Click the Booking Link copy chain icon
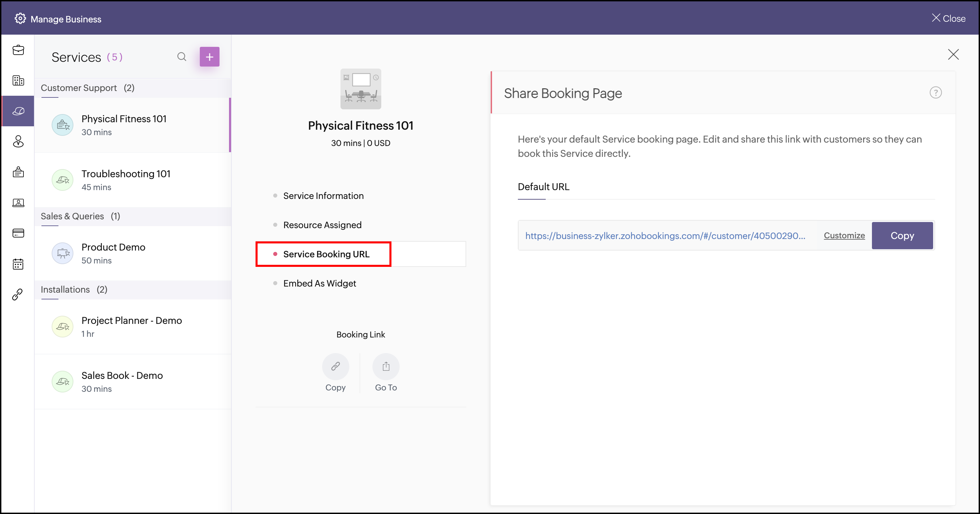This screenshot has height=514, width=980. tap(335, 367)
